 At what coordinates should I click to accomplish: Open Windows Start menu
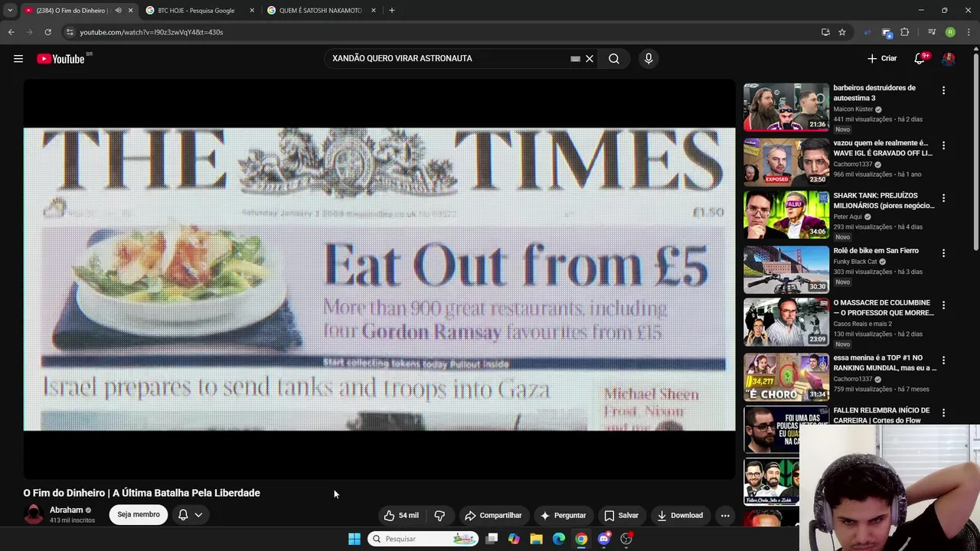[354, 539]
